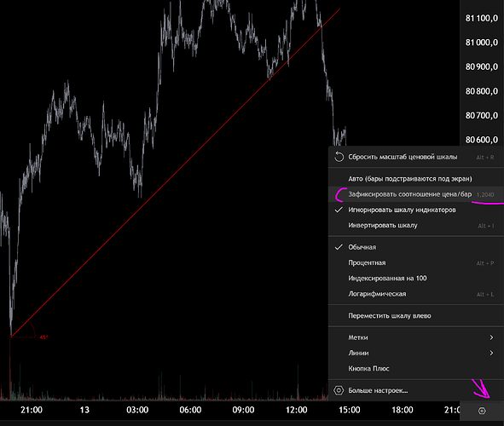Click the 81 000,0 price axis label
Image resolution: width=504 pixels, height=426 pixels.
click(482, 43)
